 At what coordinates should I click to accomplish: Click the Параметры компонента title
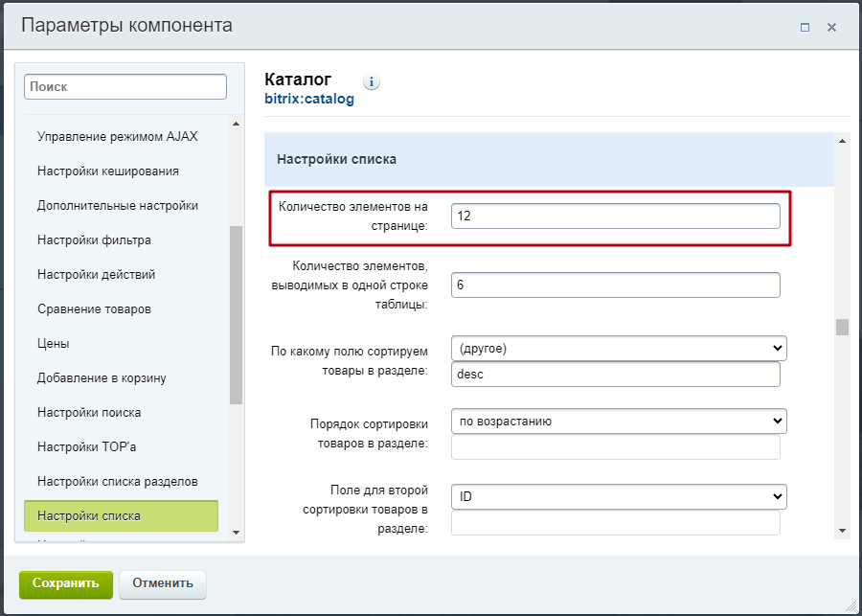tap(127, 26)
